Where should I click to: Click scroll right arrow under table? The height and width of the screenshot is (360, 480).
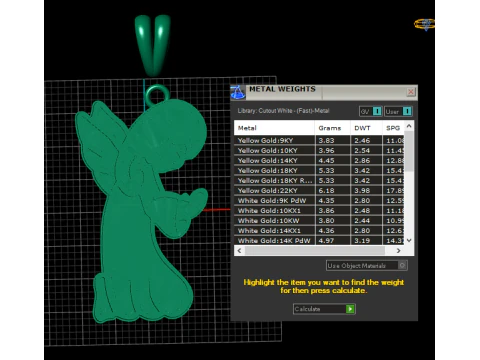398,251
